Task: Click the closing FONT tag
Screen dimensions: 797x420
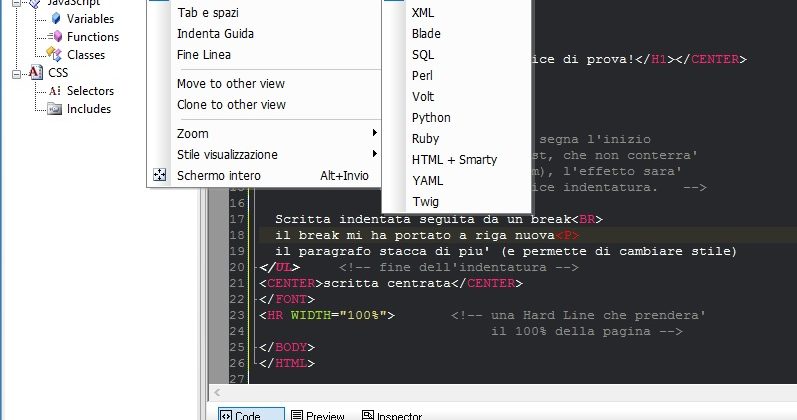Action: click(x=287, y=299)
